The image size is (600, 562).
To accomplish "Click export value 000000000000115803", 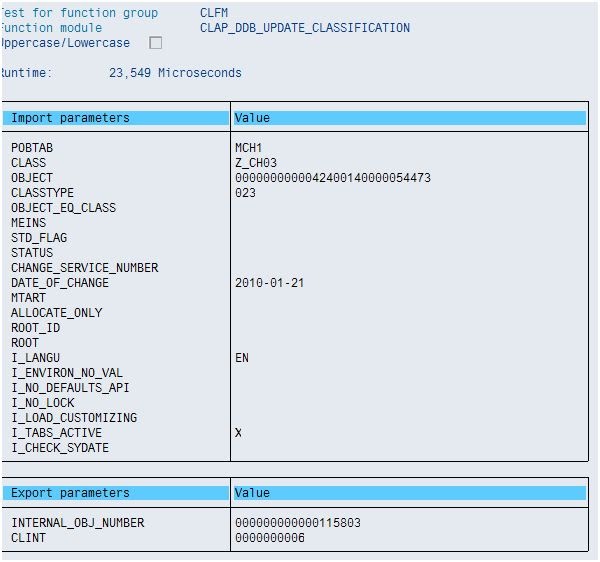I will point(298,523).
